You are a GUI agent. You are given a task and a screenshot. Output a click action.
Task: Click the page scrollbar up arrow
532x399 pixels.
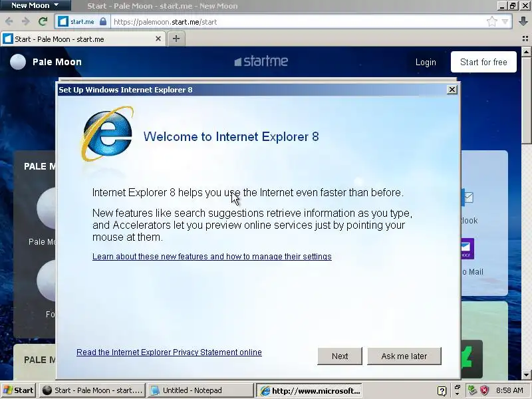tap(526, 52)
